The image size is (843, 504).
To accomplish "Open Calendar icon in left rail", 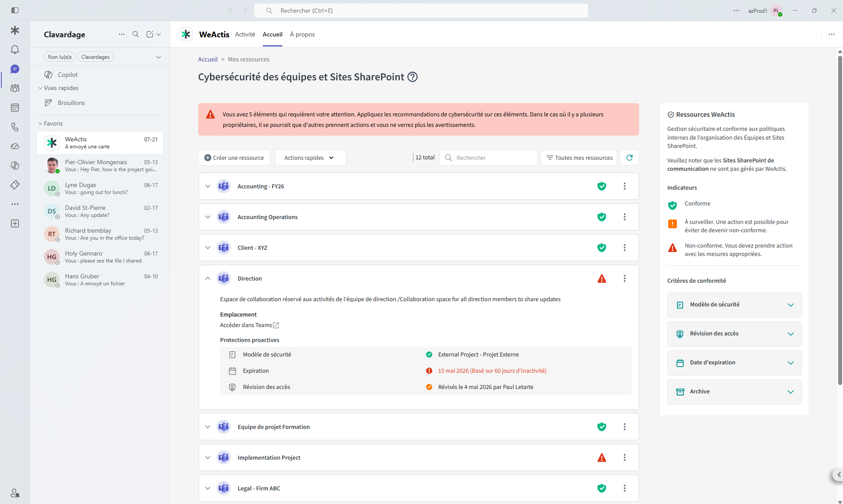I will click(x=15, y=108).
